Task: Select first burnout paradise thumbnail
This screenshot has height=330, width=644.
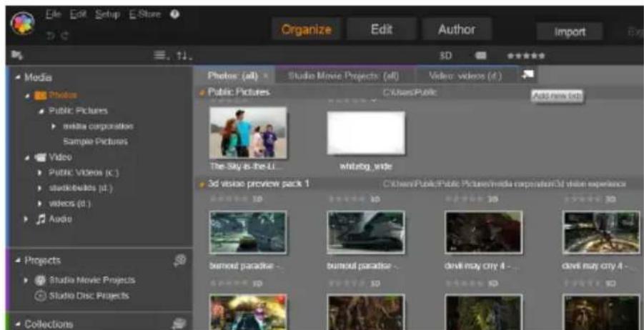Action: click(248, 232)
